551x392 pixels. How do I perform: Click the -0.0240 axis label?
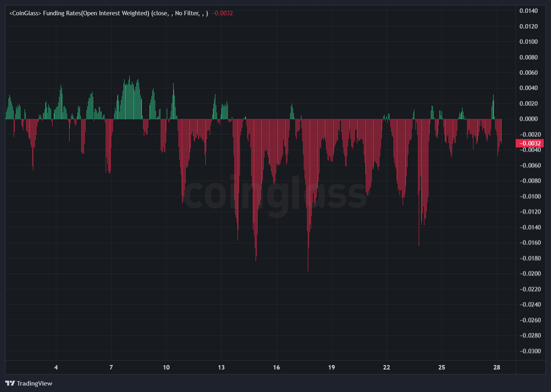[530, 305]
